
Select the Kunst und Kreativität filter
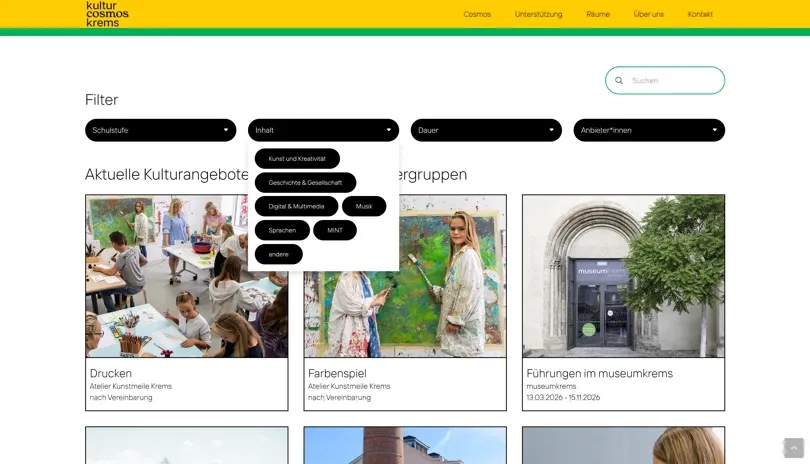tap(297, 159)
